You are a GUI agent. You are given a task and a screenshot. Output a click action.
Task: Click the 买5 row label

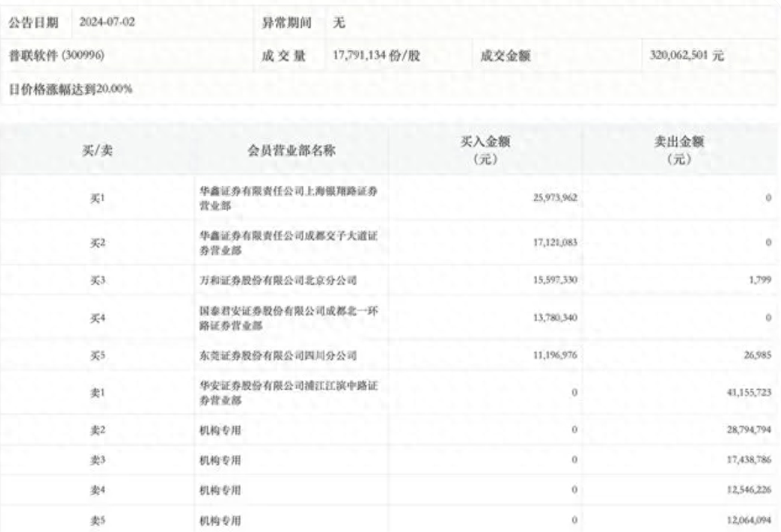click(x=97, y=355)
